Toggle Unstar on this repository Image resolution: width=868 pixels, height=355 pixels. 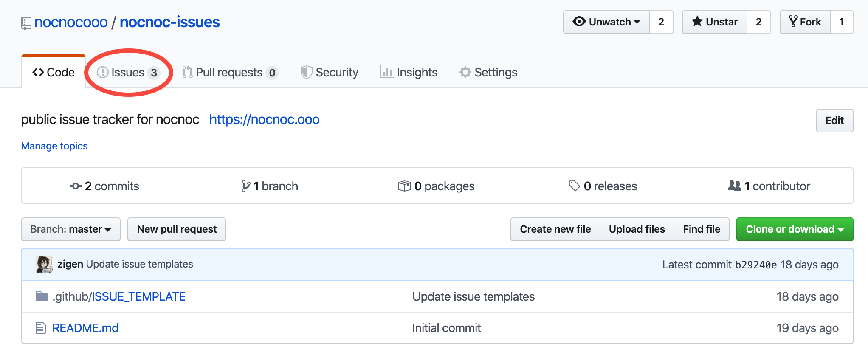tap(715, 22)
